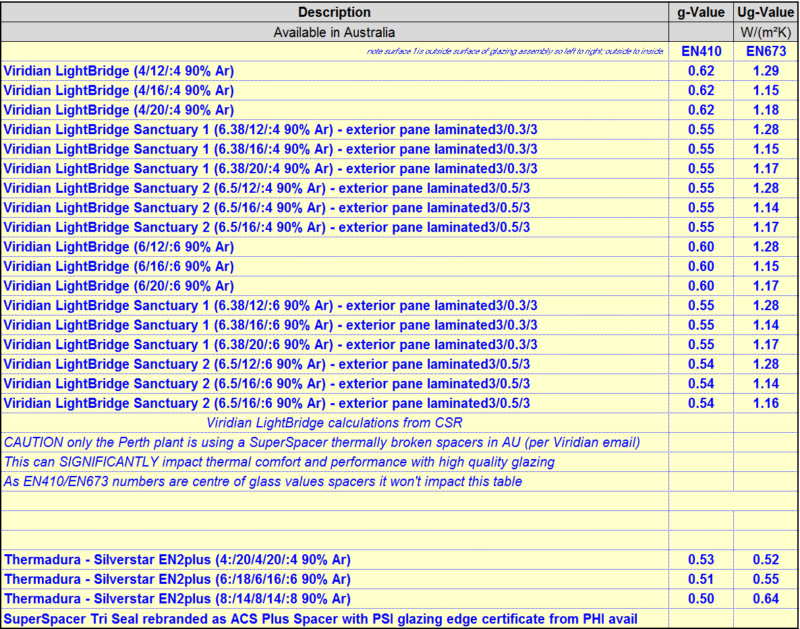Click the Ug-Value cell showing 0.52
800x629 pixels.
pos(766,560)
